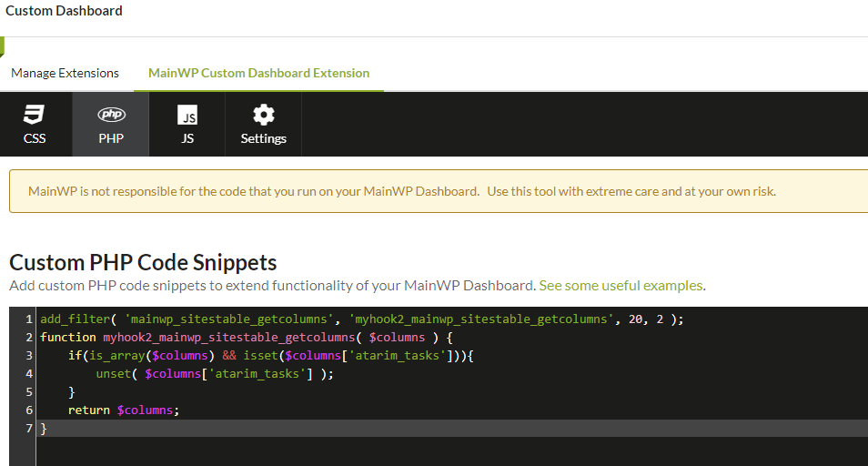Place cursor on add_filter in line 1
The image size is (868, 466).
(76, 319)
